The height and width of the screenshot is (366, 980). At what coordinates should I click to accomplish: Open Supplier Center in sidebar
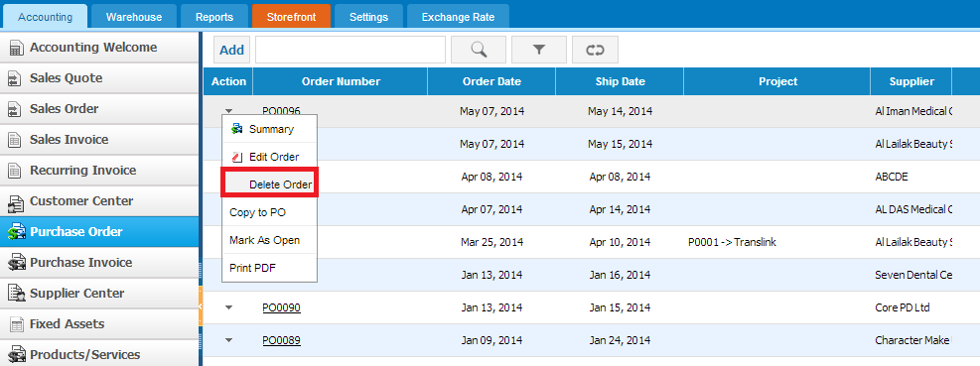pos(99,293)
